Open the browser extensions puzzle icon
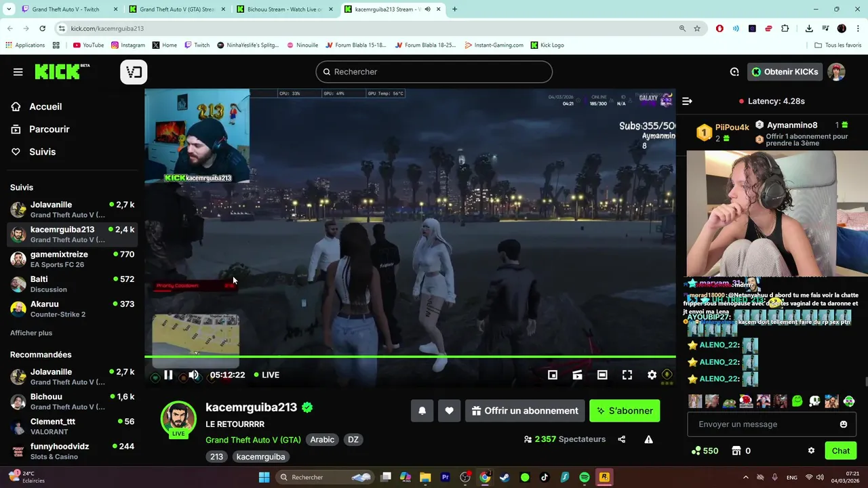The height and width of the screenshot is (488, 868). click(785, 28)
